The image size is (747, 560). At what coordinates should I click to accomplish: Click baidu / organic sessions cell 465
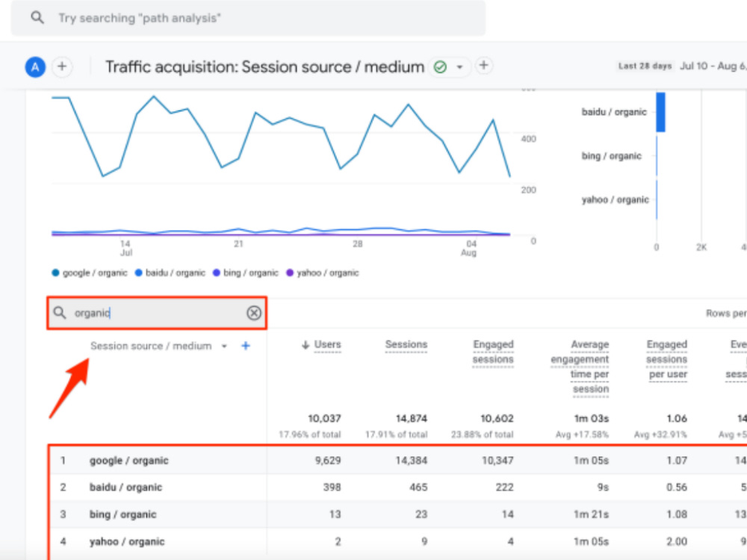(418, 487)
